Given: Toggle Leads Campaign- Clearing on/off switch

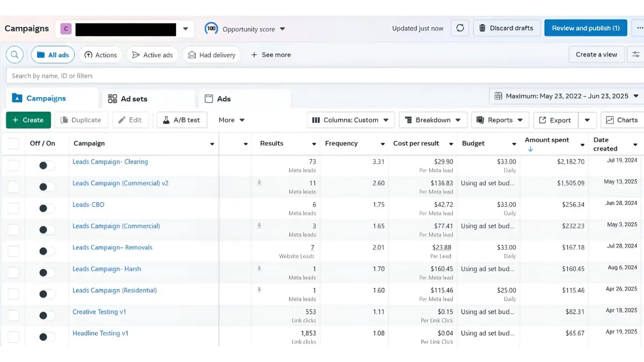Looking at the screenshot, I should pos(47,166).
